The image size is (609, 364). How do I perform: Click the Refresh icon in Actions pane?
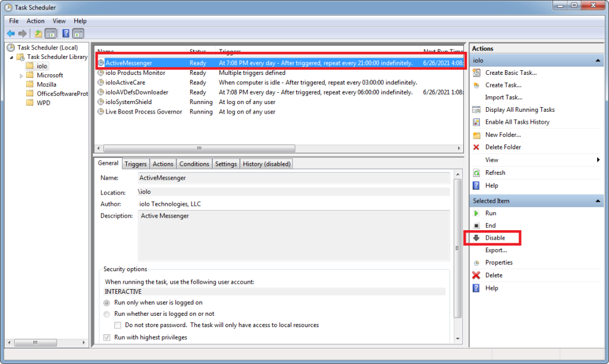coord(476,173)
